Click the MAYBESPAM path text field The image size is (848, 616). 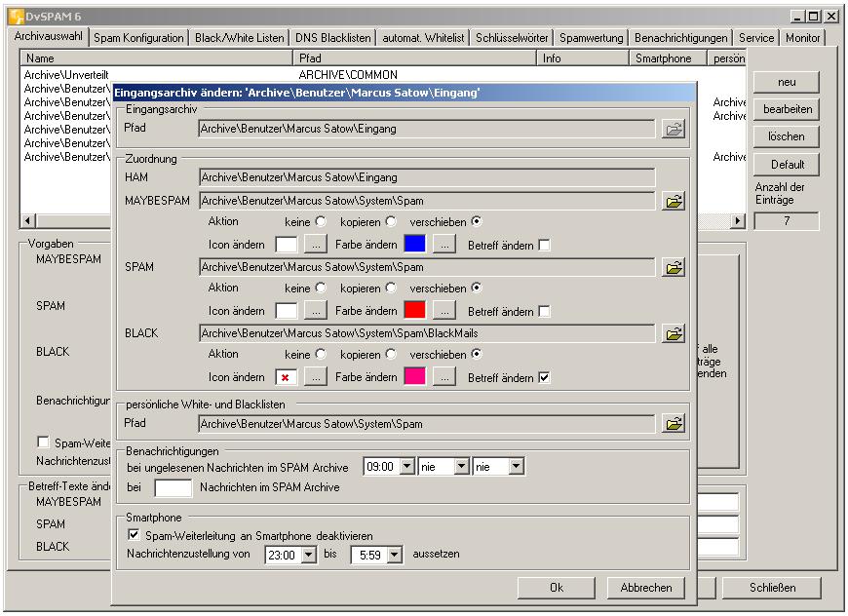(427, 201)
